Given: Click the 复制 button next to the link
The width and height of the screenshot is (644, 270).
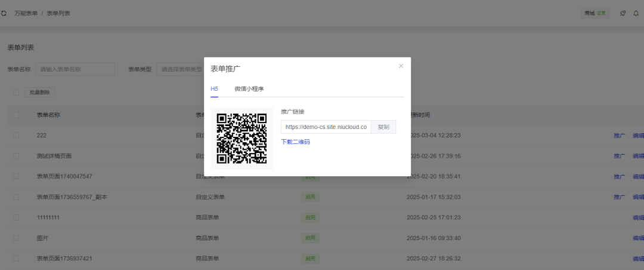Looking at the screenshot, I should (x=383, y=127).
